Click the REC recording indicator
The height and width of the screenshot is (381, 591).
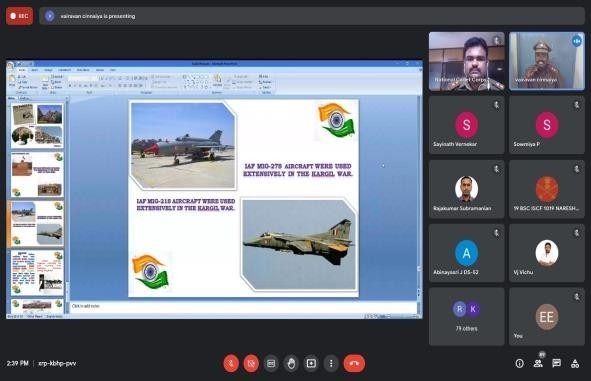(19, 16)
